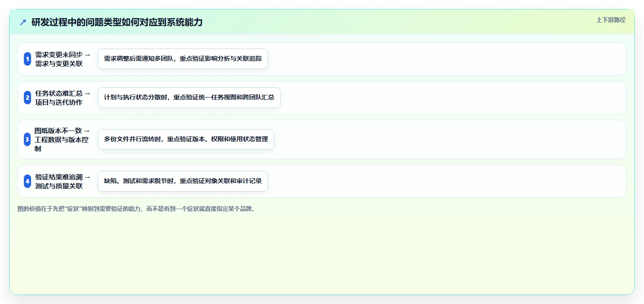Click the box 计划与执行状态分散时
This screenshot has width=644, height=304.
[x=189, y=98]
